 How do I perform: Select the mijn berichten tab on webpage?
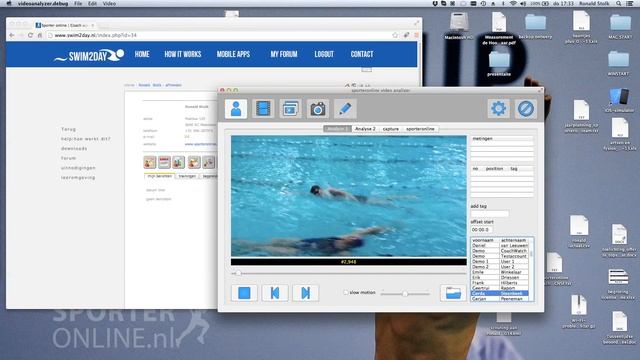coord(160,176)
